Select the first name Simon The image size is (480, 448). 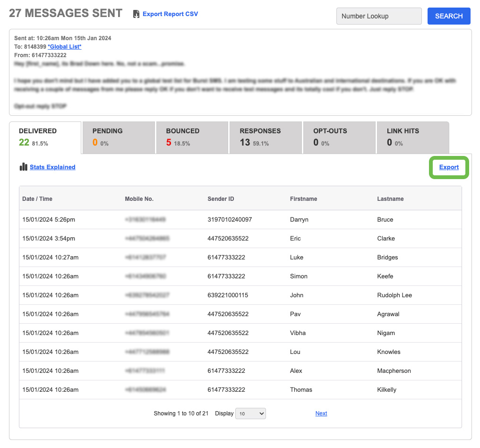tap(299, 276)
